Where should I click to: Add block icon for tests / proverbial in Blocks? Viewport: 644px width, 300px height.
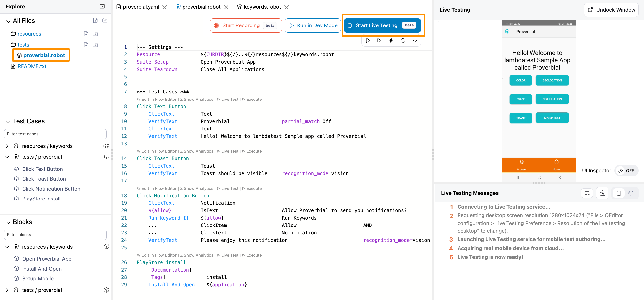[106, 290]
